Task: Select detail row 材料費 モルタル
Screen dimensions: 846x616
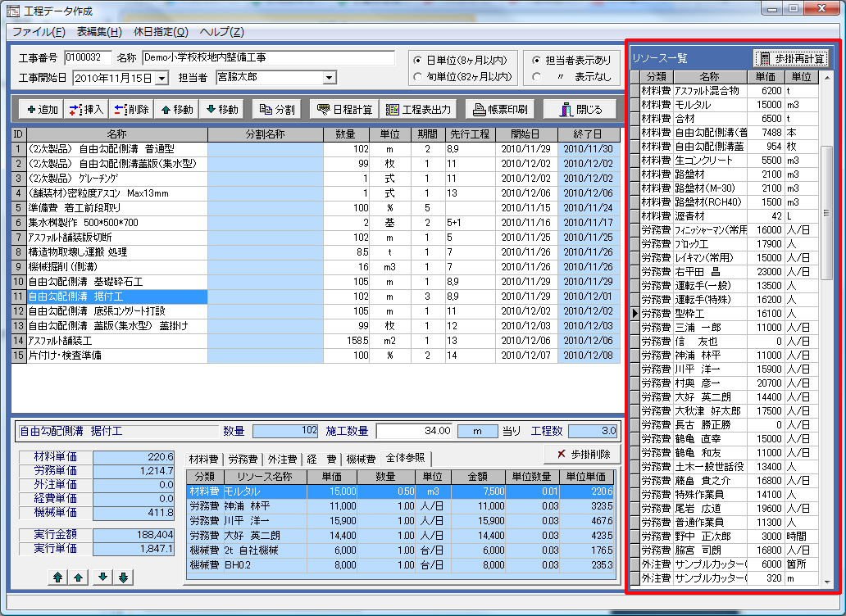Action: click(x=401, y=491)
